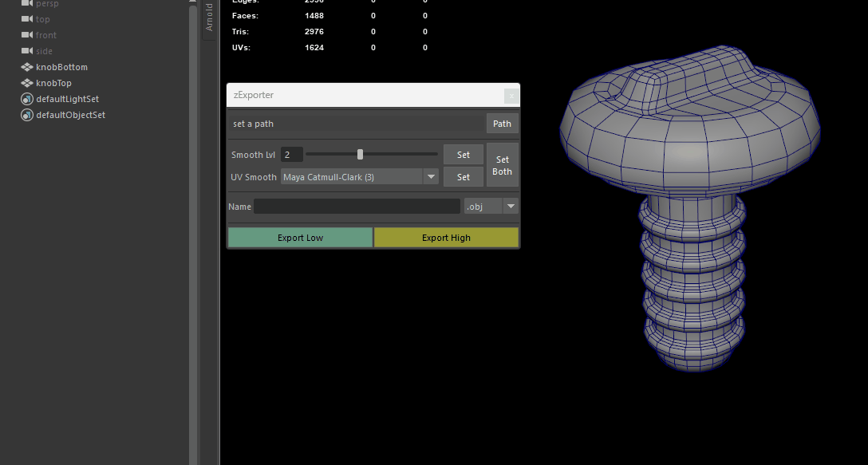Select defaultLightSet in the outliner
Screen dimensions: 868x465
click(68, 99)
